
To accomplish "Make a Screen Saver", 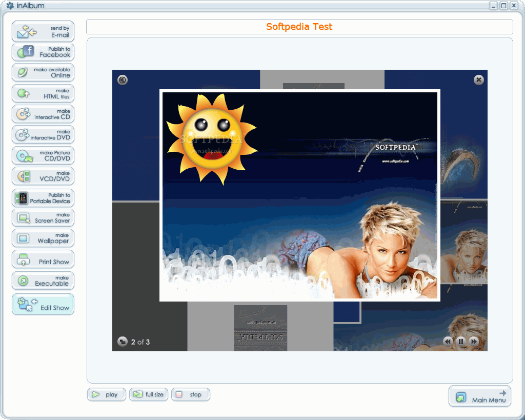I will [43, 218].
